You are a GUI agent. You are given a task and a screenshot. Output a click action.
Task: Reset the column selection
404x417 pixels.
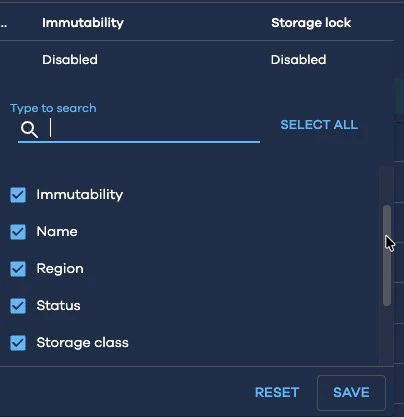pyautogui.click(x=277, y=392)
